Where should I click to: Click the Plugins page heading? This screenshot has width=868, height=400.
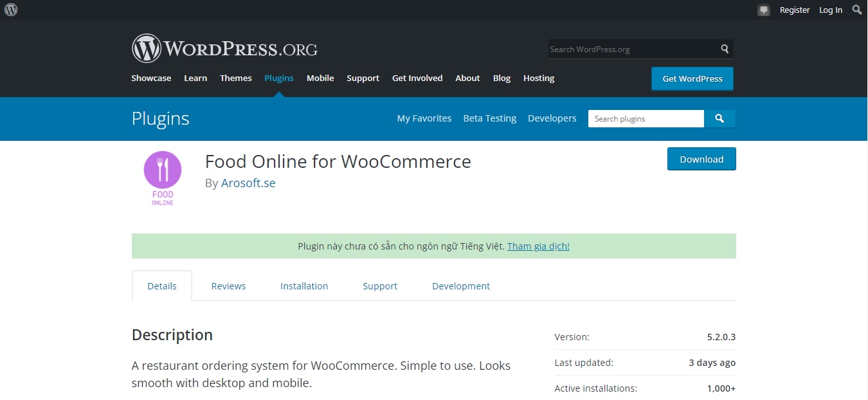(160, 118)
